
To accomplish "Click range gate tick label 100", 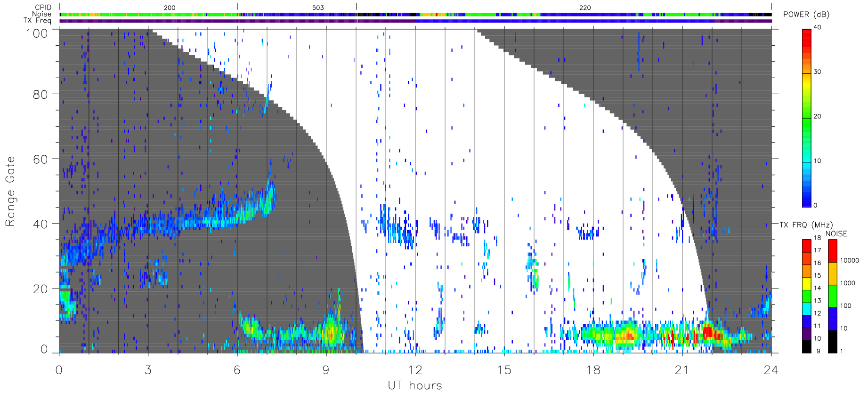I will pos(37,33).
